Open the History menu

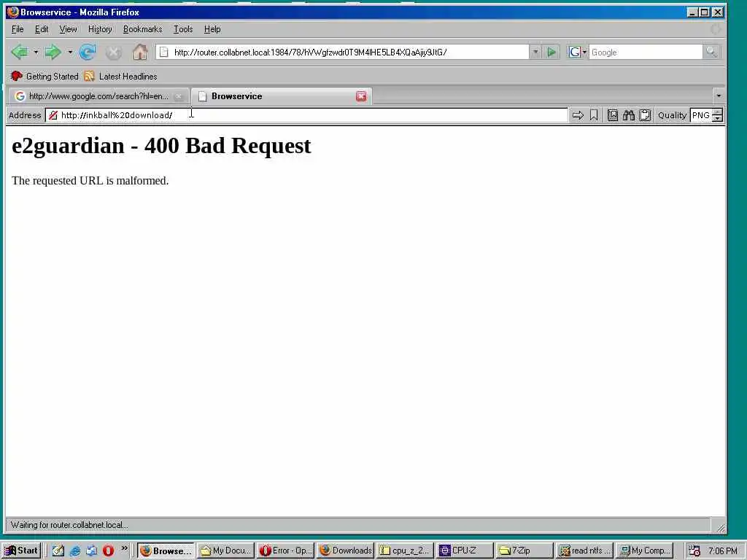click(x=100, y=29)
